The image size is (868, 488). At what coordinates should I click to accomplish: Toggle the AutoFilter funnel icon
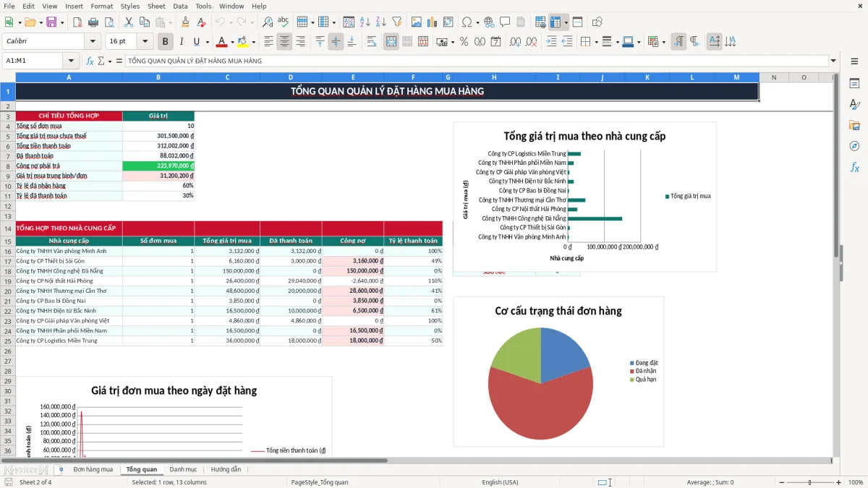[396, 22]
